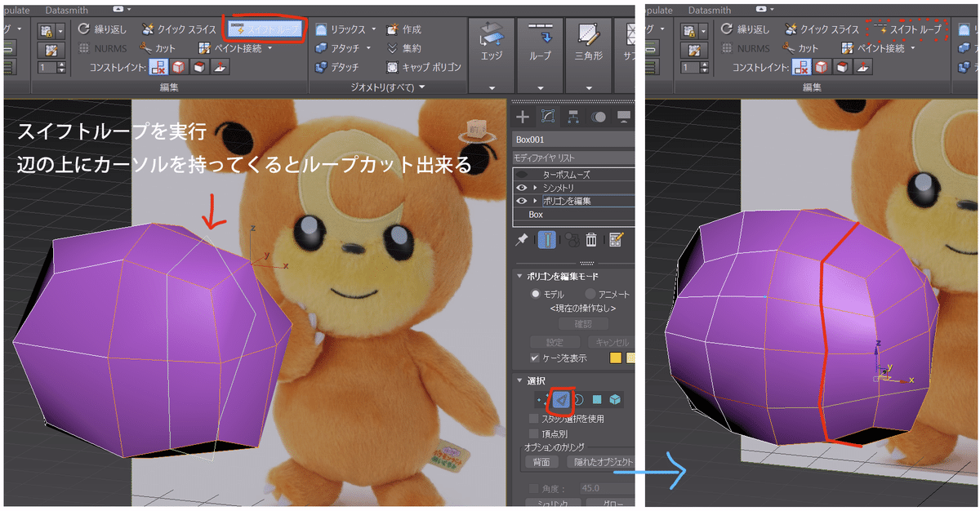The height and width of the screenshot is (511, 980).
Task: Select the Cut tool in right screenshot
Action: tap(802, 48)
